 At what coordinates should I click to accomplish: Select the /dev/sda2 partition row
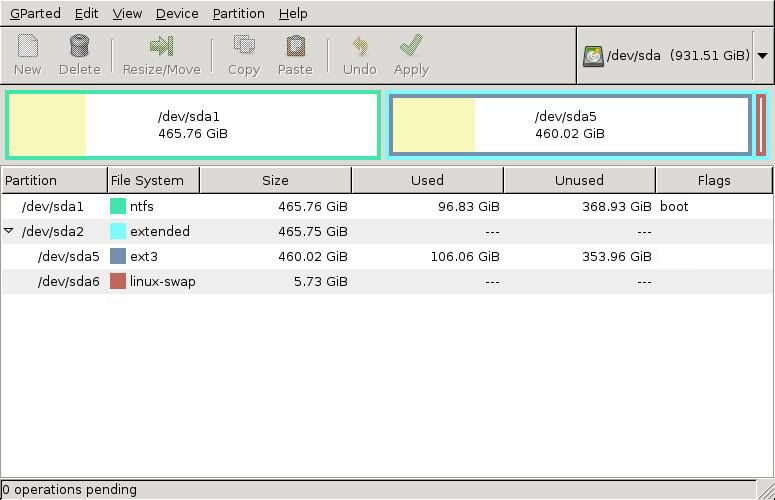click(387, 231)
